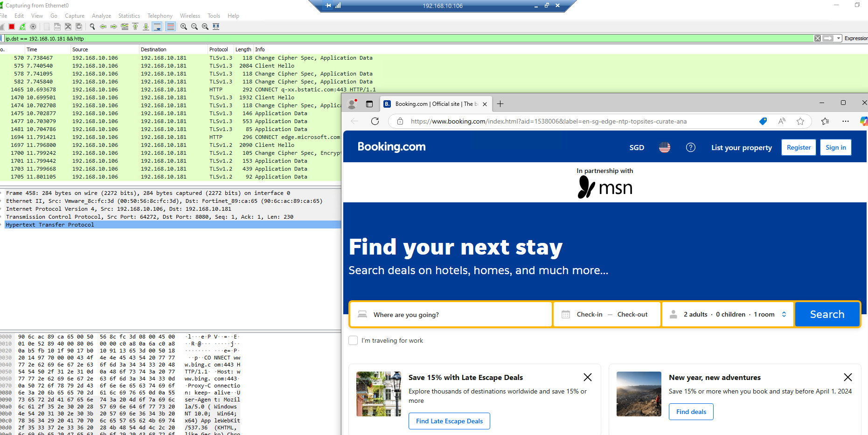The height and width of the screenshot is (435, 868).
Task: Sort packets by Protocol column header
Action: pyautogui.click(x=220, y=49)
